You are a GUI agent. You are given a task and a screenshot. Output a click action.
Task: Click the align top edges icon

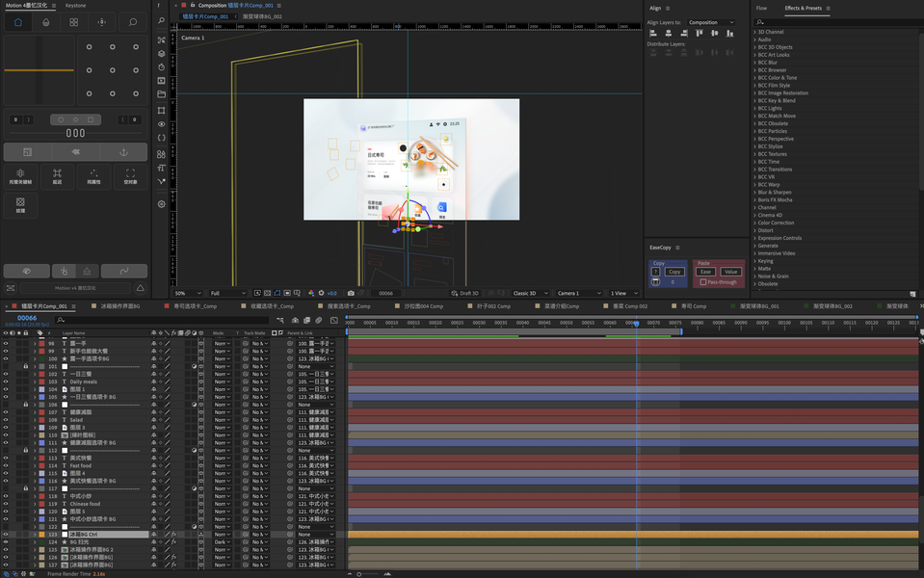pos(699,34)
